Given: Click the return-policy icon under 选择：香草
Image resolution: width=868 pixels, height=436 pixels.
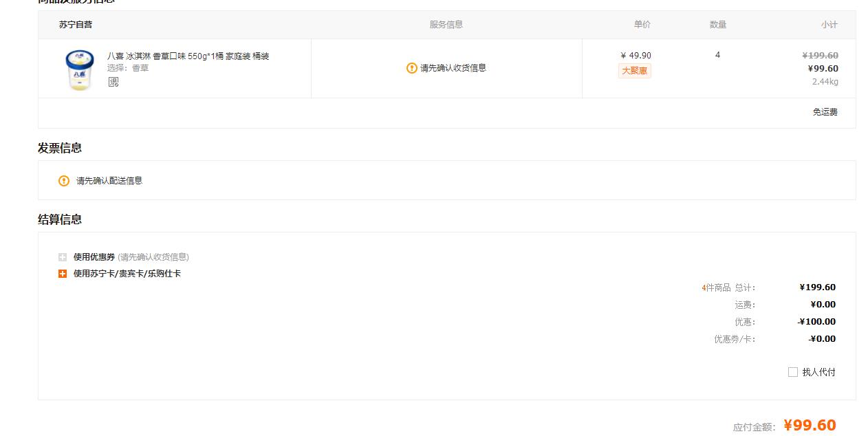Looking at the screenshot, I should click(113, 82).
